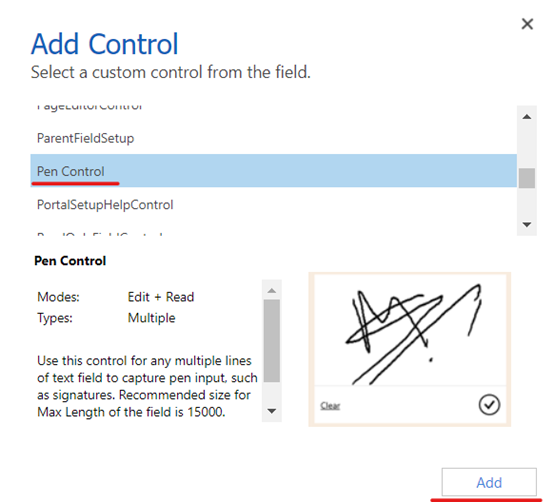Click the bold Pen Control heading
554x502 pixels.
(70, 261)
